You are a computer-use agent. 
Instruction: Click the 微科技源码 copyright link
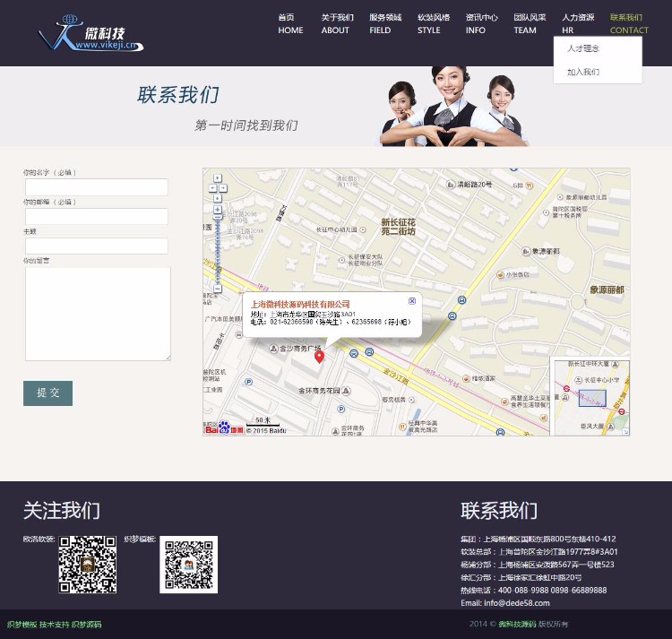coord(517,624)
